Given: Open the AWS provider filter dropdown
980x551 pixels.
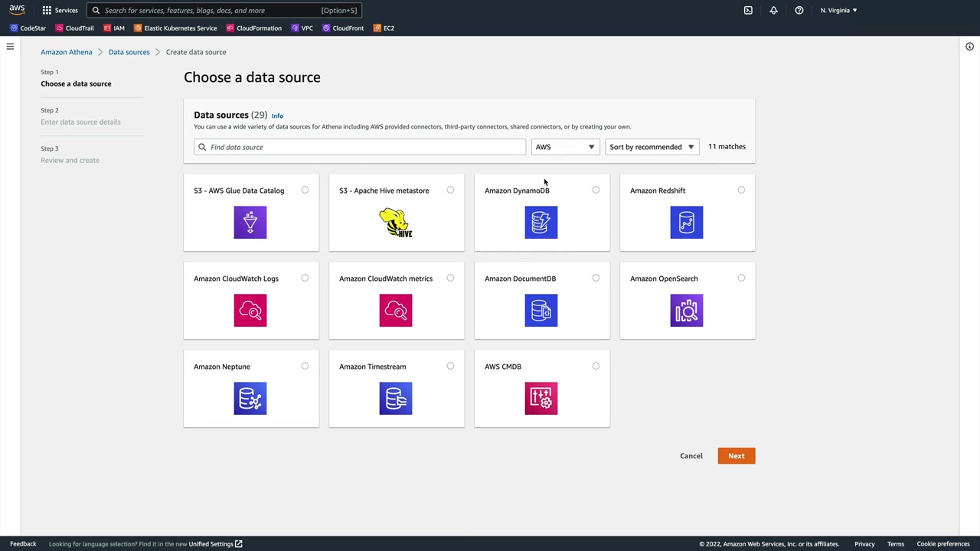Looking at the screenshot, I should [x=565, y=147].
